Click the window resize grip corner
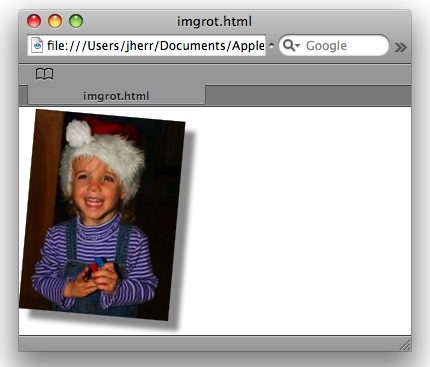 click(405, 345)
